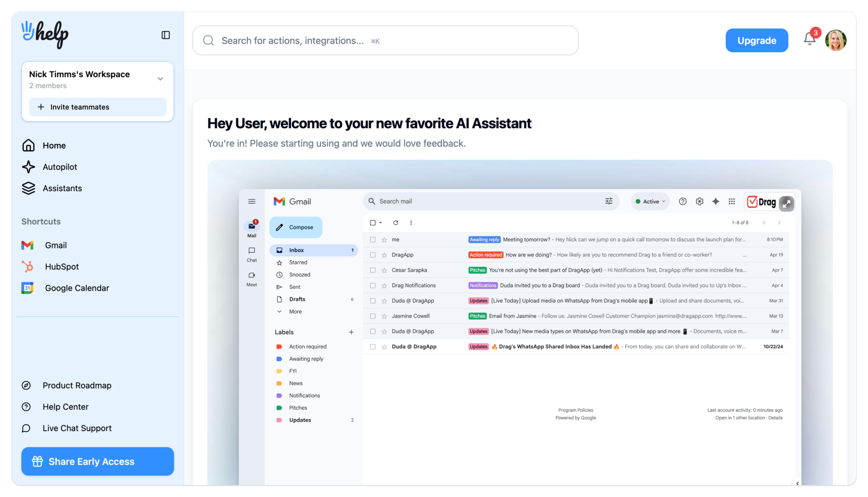Open the Google Calendar shortcut
868x497 pixels.
(66, 288)
